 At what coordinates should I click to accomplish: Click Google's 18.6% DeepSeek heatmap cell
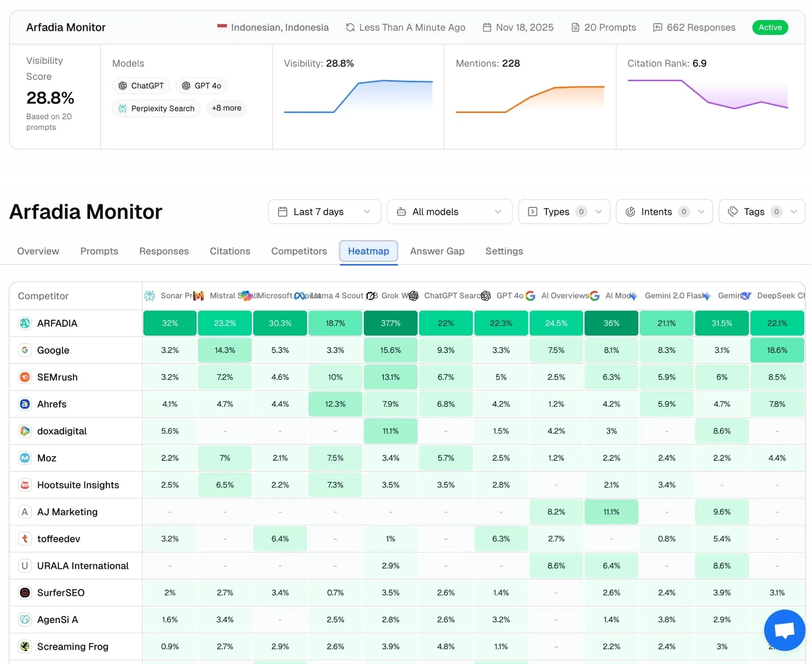click(x=777, y=350)
